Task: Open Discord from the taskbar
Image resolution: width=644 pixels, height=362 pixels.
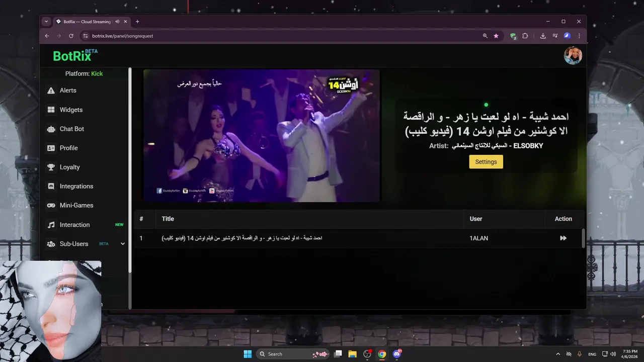Action: [397, 354]
